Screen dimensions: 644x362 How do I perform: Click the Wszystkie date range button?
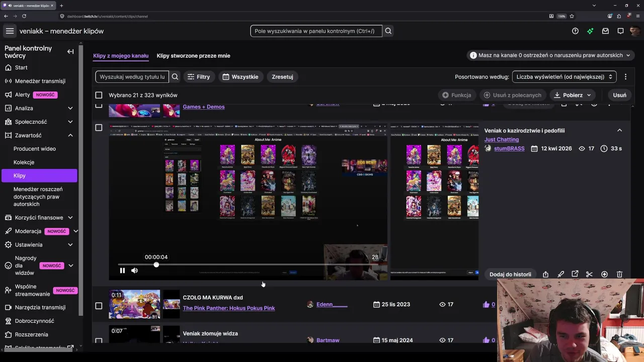click(240, 77)
